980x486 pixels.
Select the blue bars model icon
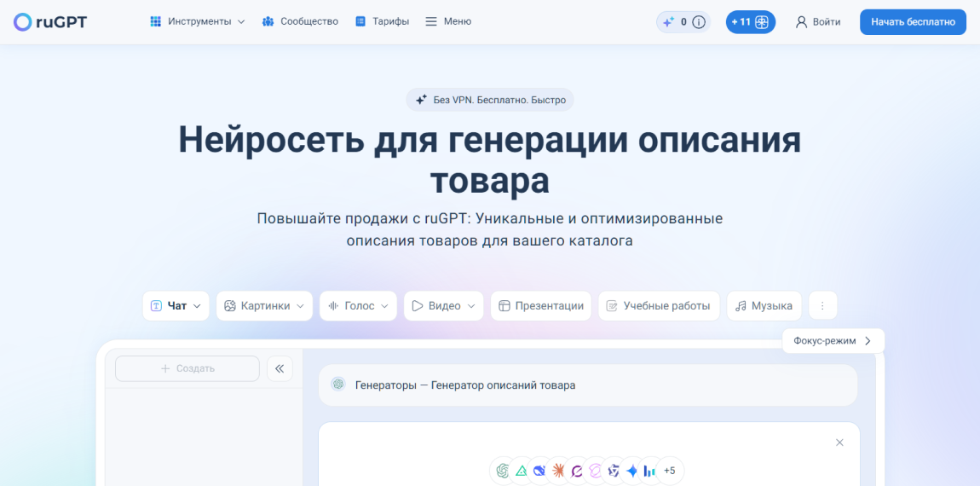[x=650, y=471]
